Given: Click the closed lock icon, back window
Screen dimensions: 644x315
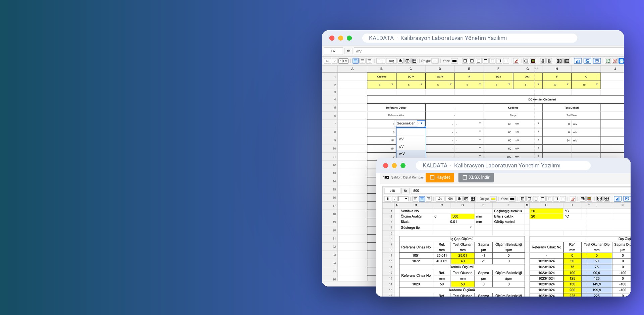Looking at the screenshot, I should point(543,61).
